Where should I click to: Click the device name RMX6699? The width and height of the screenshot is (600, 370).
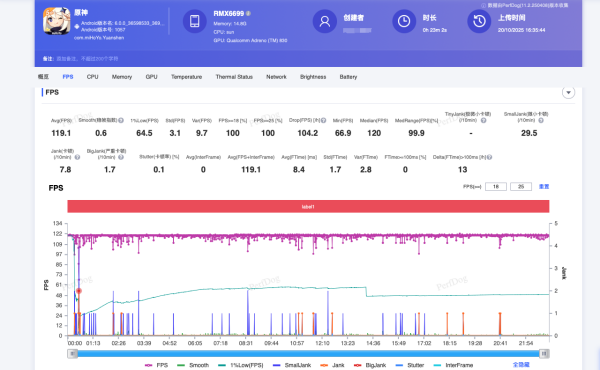228,13
